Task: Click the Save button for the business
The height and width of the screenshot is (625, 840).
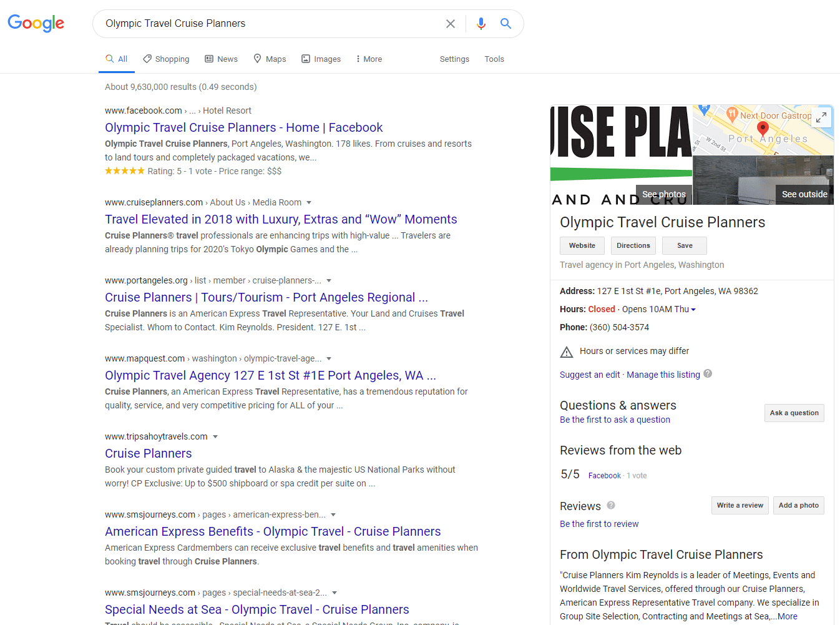Action: pyautogui.click(x=685, y=245)
